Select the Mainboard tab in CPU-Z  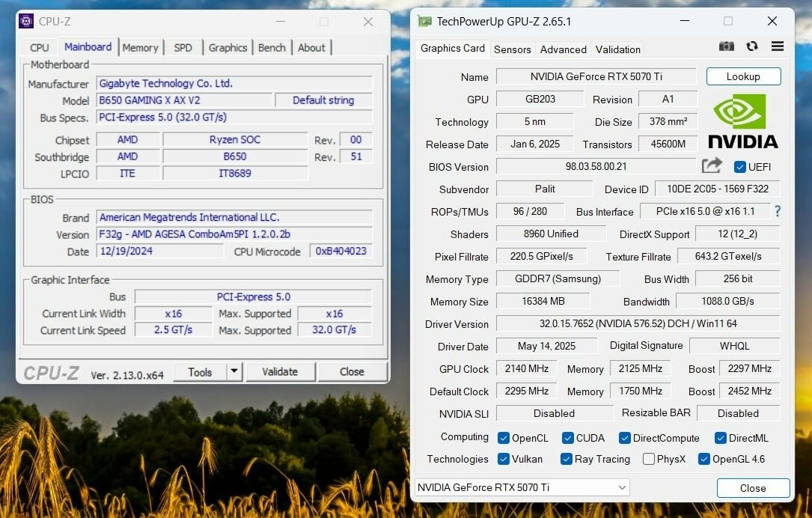88,46
